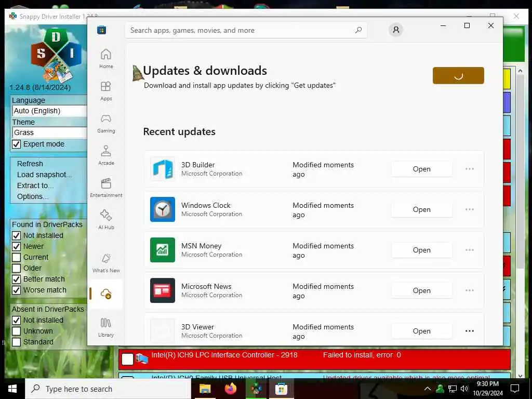Open more options for Windows Clock
Image resolution: width=532 pixels, height=399 pixels.
[x=470, y=209]
